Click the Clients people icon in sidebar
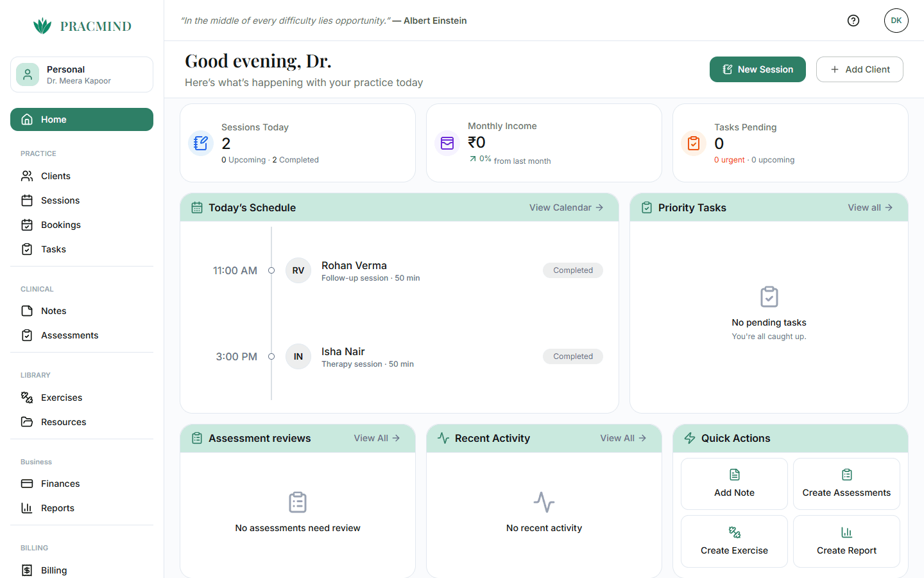This screenshot has height=578, width=924. pos(27,176)
